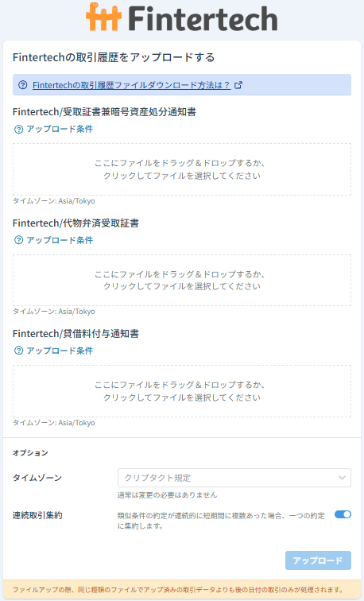The image size is (364, 601).
Task: Open アップロード条件 for 代物弁済受取証書
Action: 60,240
